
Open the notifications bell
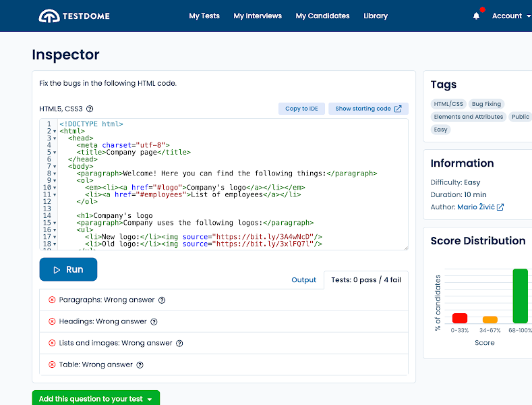[477, 16]
